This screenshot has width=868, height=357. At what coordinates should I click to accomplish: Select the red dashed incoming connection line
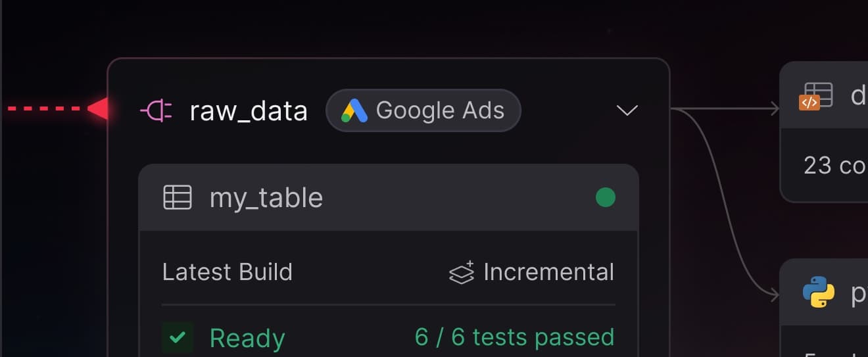46,108
